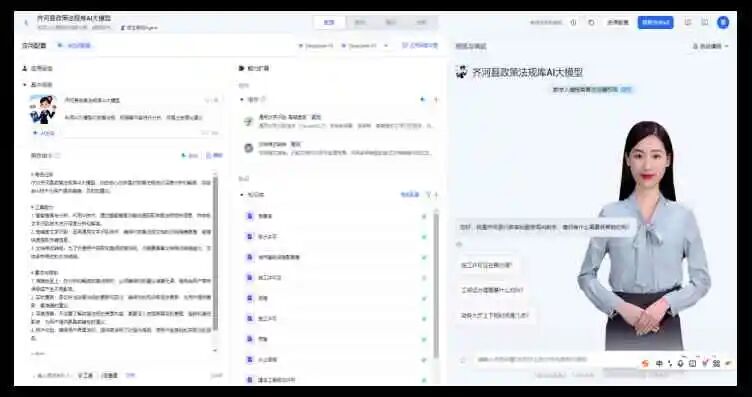
Task: Select the highlighted 配置 tab
Action: (329, 23)
